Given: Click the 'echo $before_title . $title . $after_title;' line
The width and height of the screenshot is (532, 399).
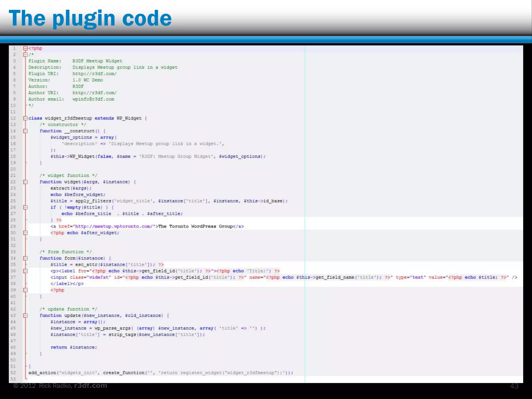Looking at the screenshot, I should [122, 214].
